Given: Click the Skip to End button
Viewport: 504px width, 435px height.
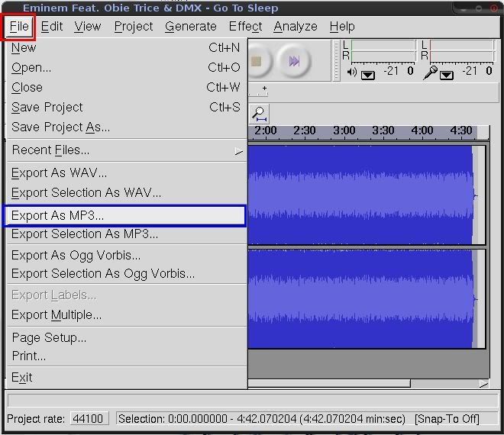Looking at the screenshot, I should coord(294,61).
